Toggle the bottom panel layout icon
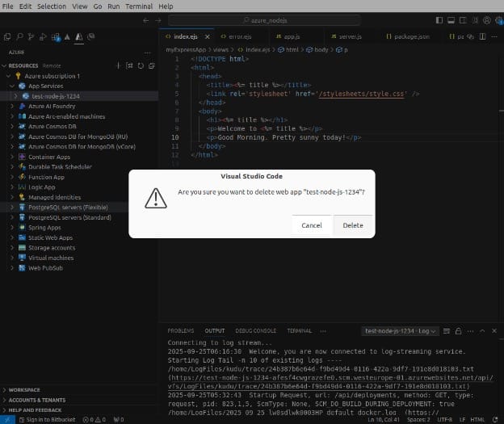The width and height of the screenshot is (504, 424). click(451, 20)
